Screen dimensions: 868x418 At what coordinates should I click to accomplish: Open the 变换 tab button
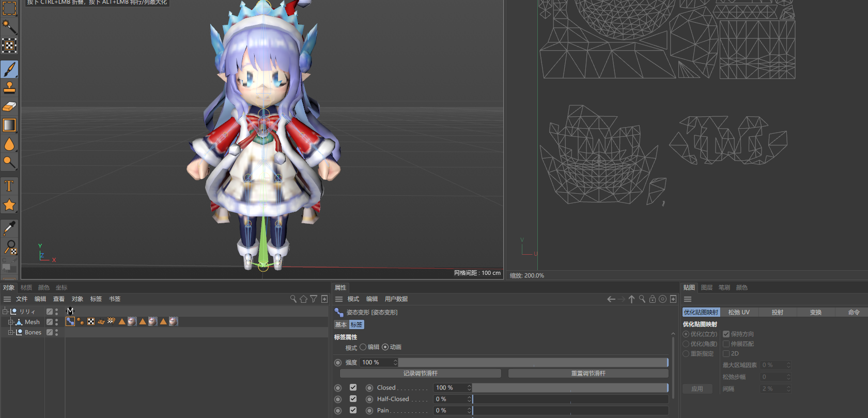click(x=816, y=312)
